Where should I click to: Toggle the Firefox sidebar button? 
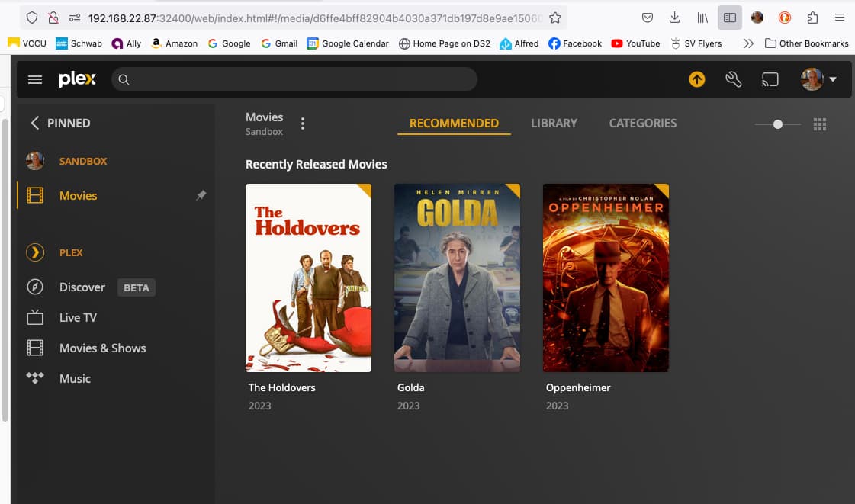click(x=730, y=18)
